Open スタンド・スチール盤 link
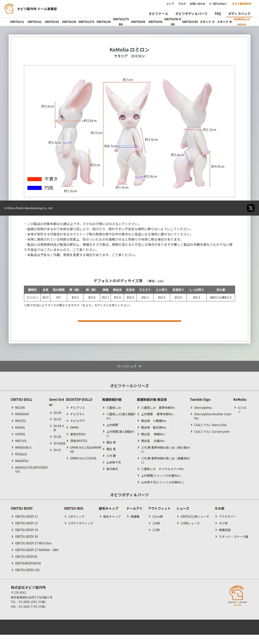This screenshot has width=259, height=644. click(x=234, y=536)
